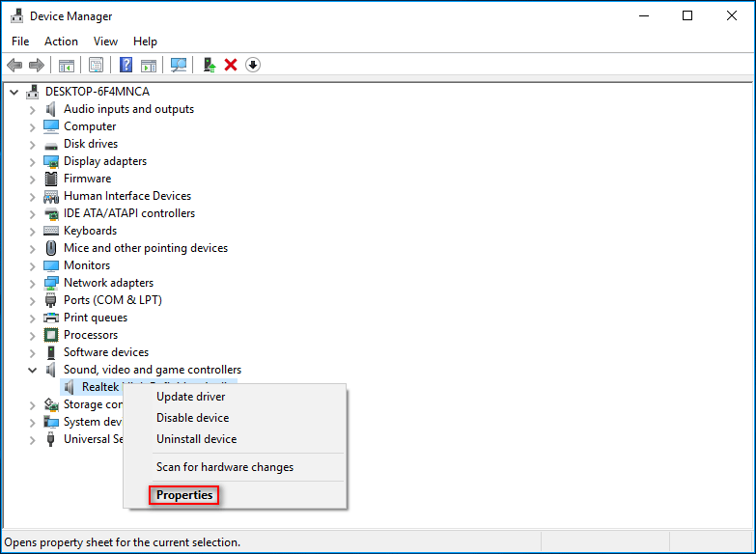The image size is (756, 554).
Task: Collapse the DESKTOP-6F4MNCA root node
Action: coord(14,92)
